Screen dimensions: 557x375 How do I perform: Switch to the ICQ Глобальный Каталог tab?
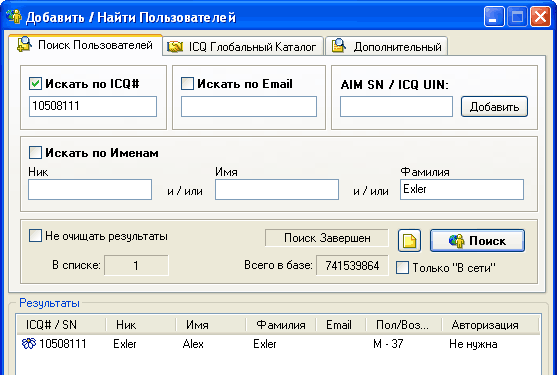pos(243,46)
